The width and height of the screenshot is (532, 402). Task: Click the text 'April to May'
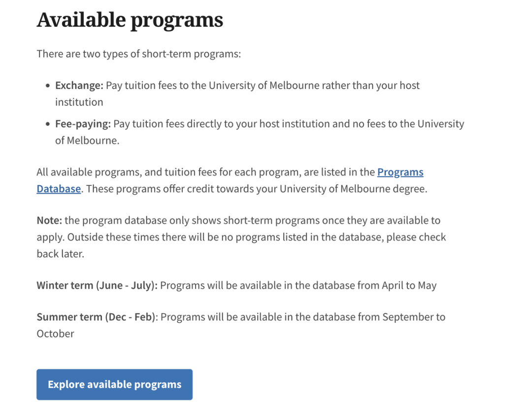(409, 285)
